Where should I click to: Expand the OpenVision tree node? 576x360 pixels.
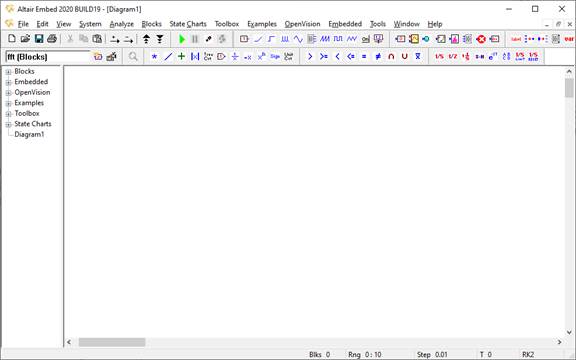8,93
